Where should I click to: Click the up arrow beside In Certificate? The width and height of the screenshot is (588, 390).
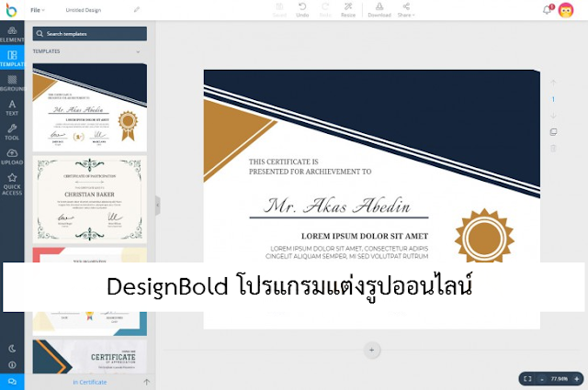click(x=147, y=382)
